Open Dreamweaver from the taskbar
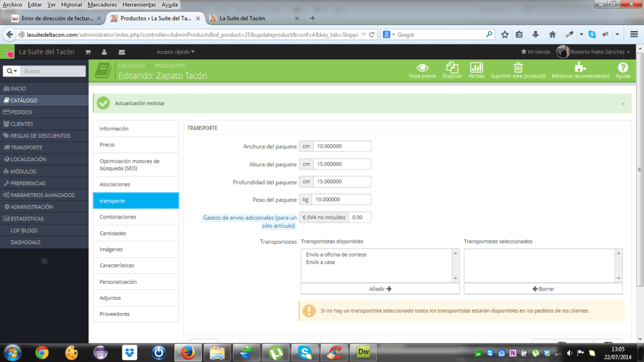The image size is (644, 362). tap(364, 352)
